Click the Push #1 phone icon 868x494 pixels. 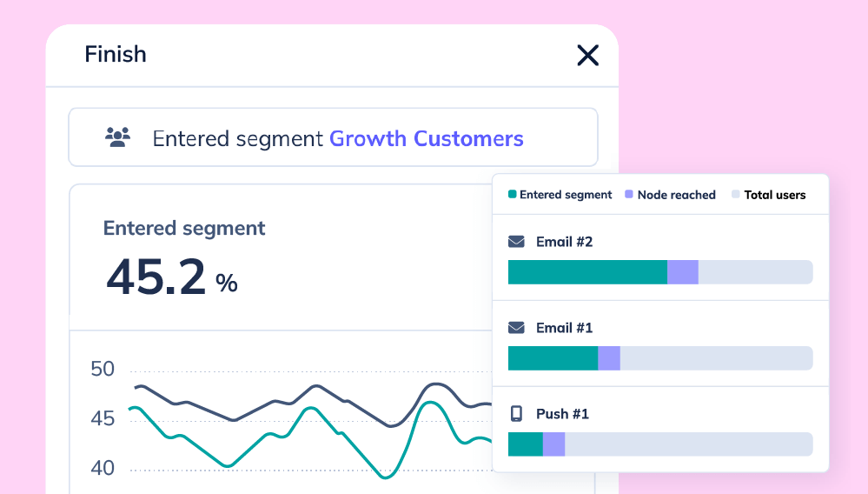tap(516, 414)
